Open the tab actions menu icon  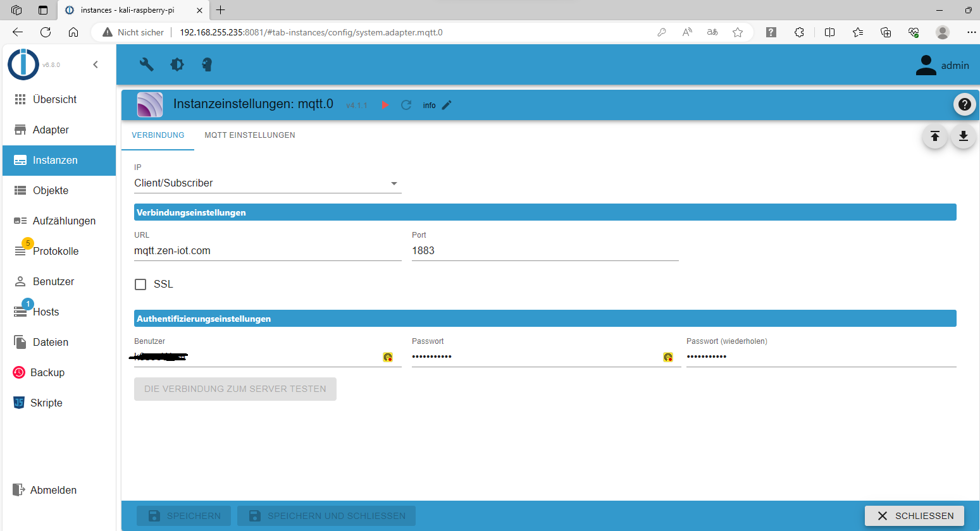tap(43, 10)
